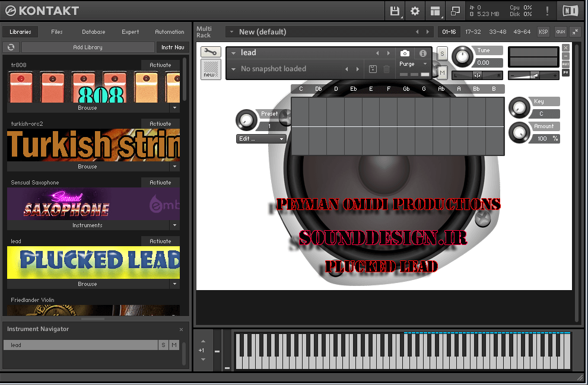Switch to the Expert tab

[x=131, y=32]
